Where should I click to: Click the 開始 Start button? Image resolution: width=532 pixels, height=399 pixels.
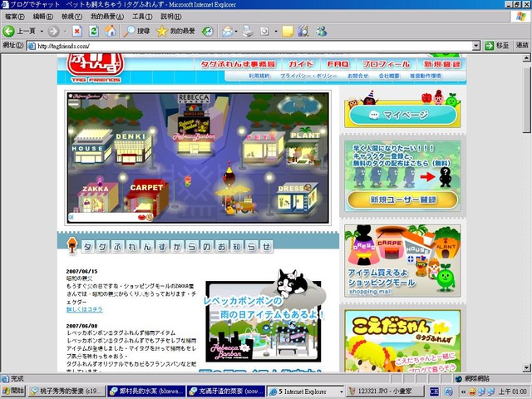pos(13,391)
